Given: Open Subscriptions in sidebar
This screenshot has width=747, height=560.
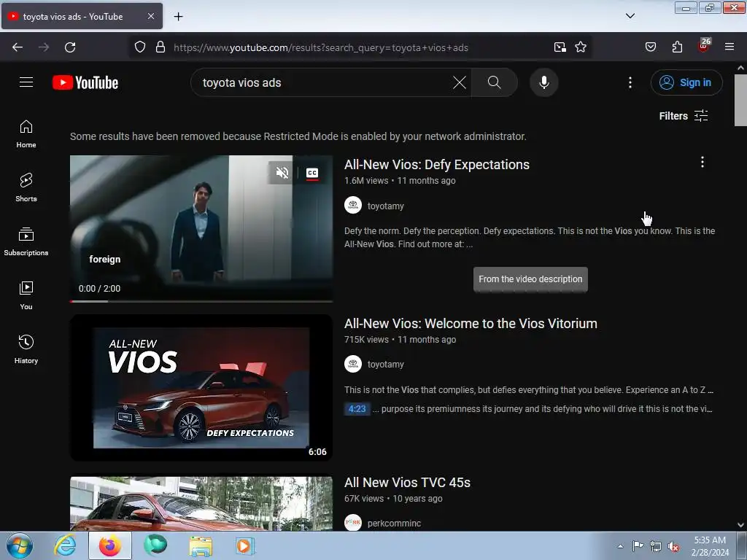Looking at the screenshot, I should click(x=26, y=241).
